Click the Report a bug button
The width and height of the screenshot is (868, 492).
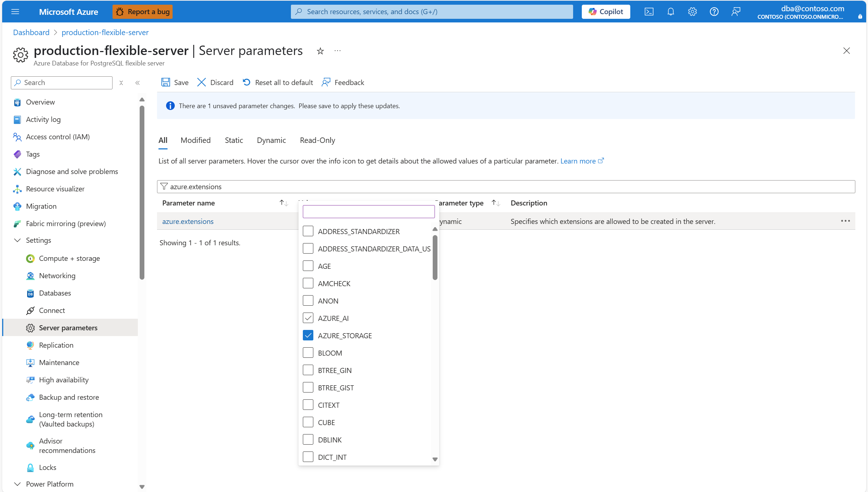pos(143,12)
